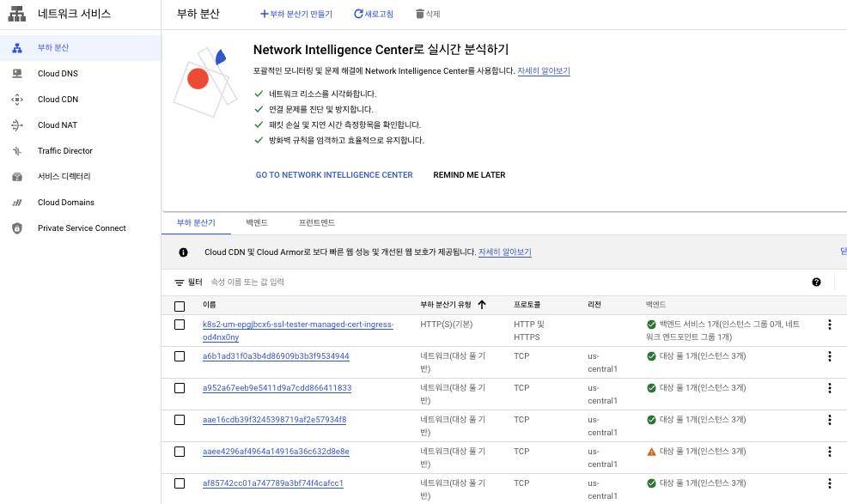Image resolution: width=847 pixels, height=504 pixels.
Task: Open more options for a6b1ad31f0a3b4d86909 row
Action: click(830, 356)
